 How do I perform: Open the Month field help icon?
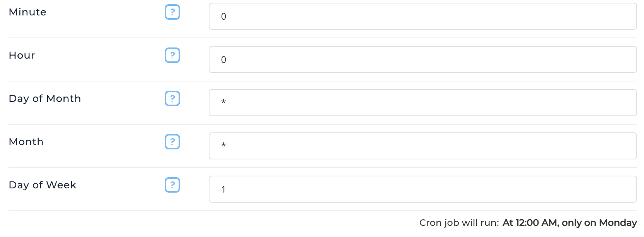(172, 142)
